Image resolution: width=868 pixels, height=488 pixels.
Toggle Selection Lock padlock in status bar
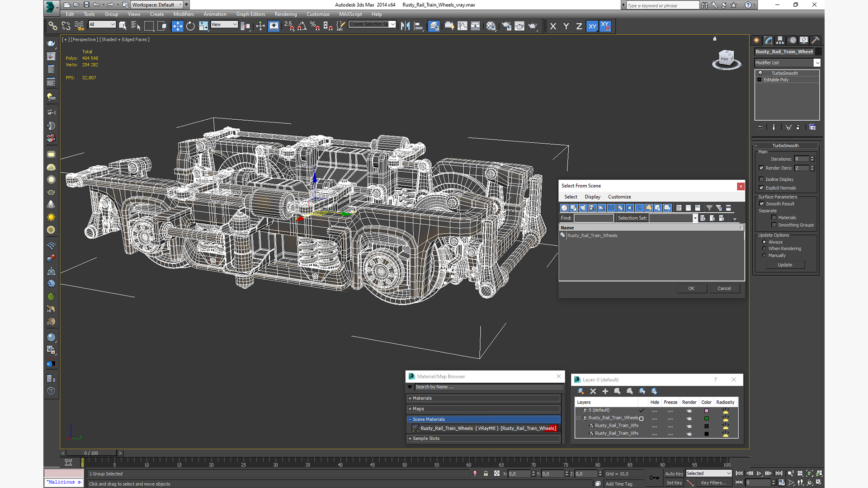tap(486, 474)
